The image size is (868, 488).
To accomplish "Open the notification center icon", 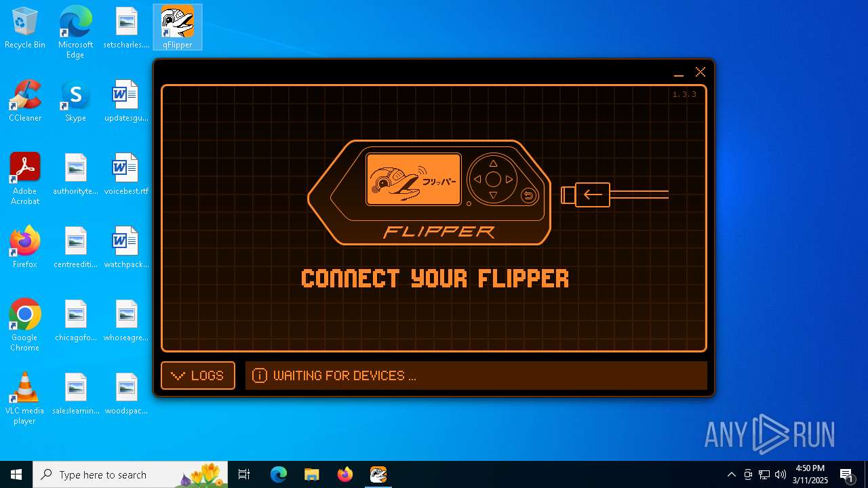I will [846, 474].
